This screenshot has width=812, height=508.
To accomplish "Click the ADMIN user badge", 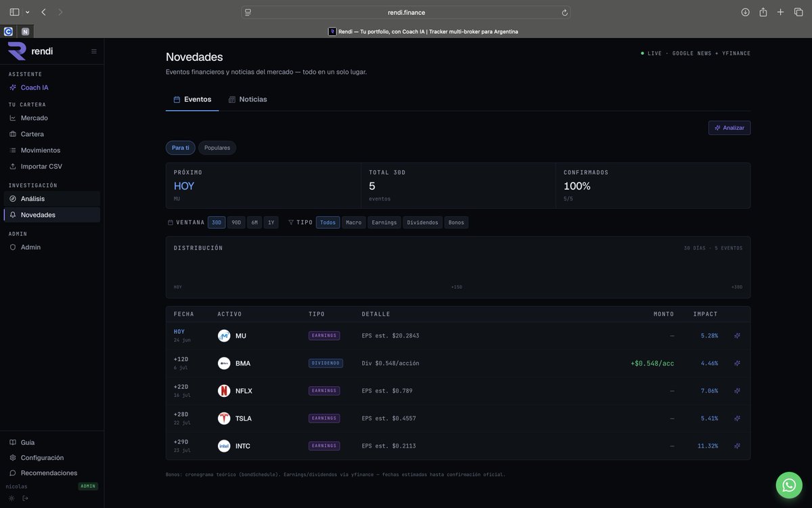I will [x=89, y=486].
